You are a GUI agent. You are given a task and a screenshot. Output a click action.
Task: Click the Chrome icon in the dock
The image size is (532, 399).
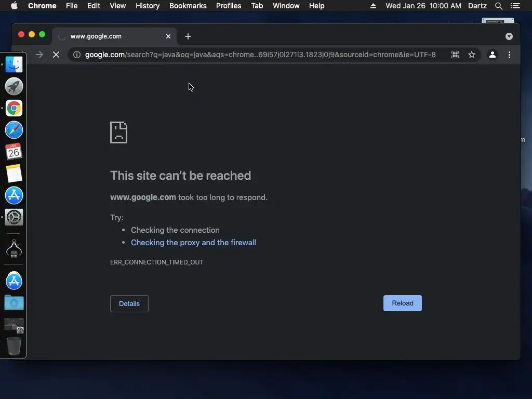pos(14,108)
